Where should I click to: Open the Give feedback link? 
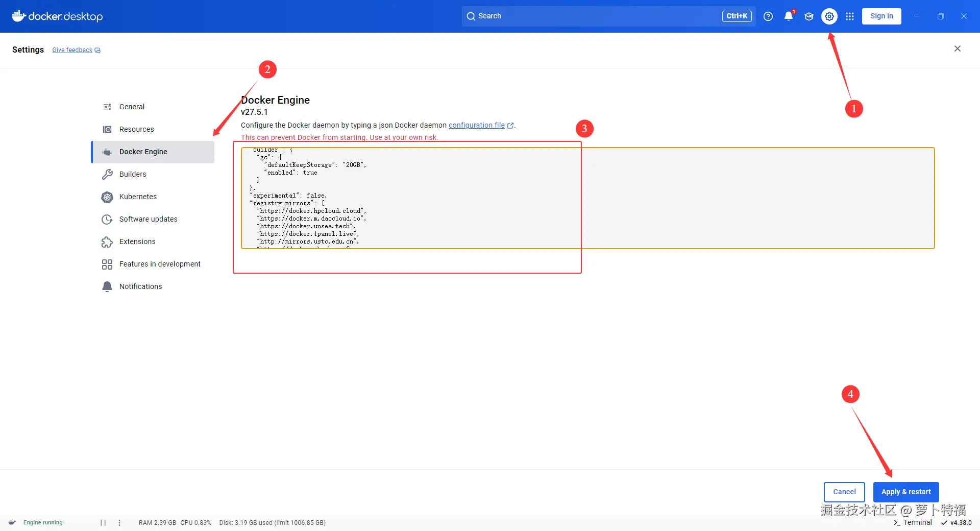tap(76, 50)
